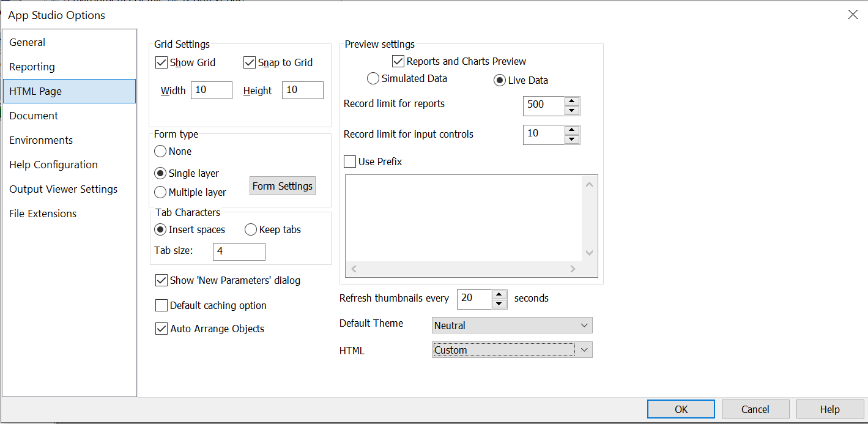Screen dimensions: 868x424
Task: Select the Simulated Data radio button
Action: (x=373, y=78)
